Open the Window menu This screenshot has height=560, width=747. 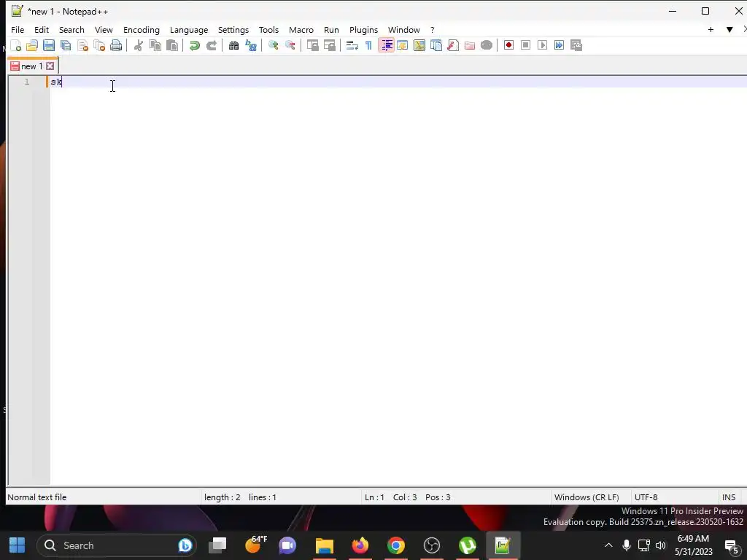tap(403, 29)
